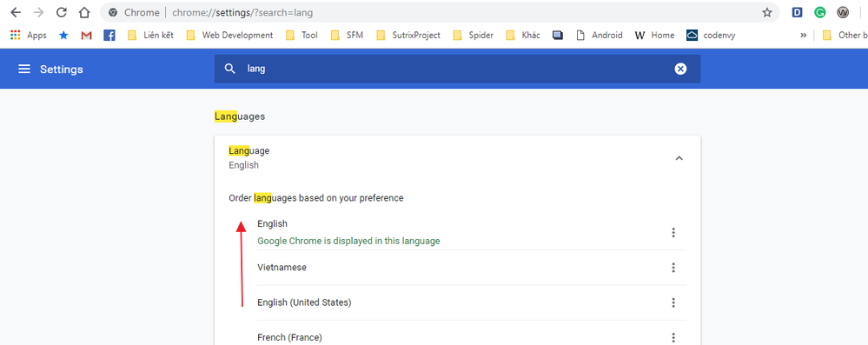Screen dimensions: 868x345
Task: Click the Chrome site info chip
Action: pos(135,12)
